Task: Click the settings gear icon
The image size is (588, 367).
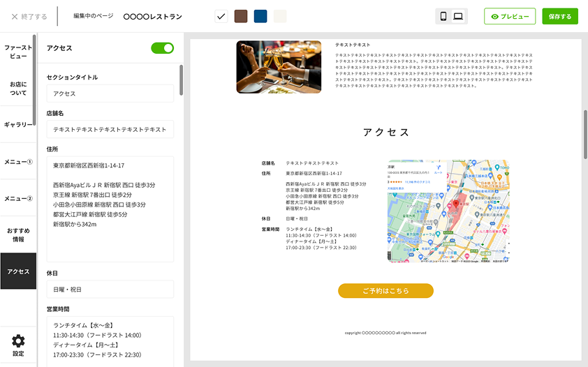Action: [x=18, y=341]
